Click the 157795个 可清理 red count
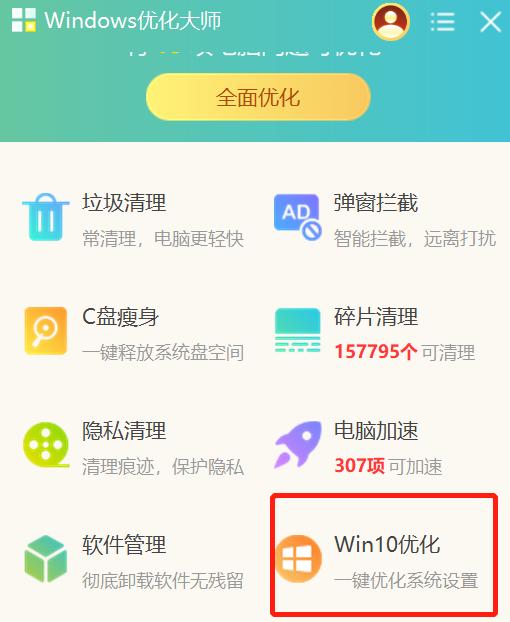 tap(405, 352)
